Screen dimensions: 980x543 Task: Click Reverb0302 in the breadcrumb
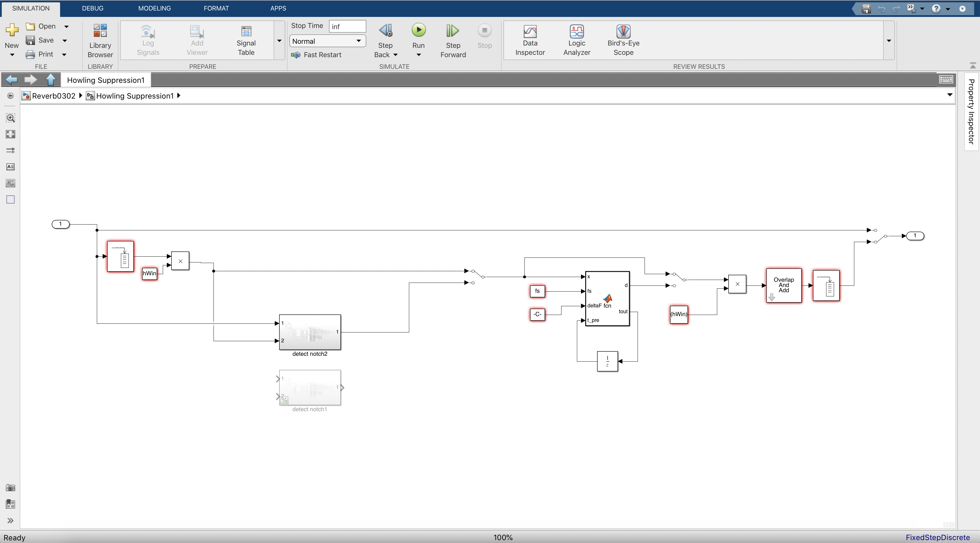pos(54,96)
